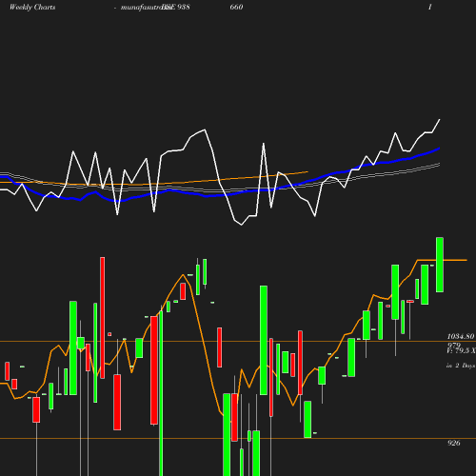The height and width of the screenshot is (476, 476).
Task: Click the 'BSE 938' header label
Action: coord(176,7)
